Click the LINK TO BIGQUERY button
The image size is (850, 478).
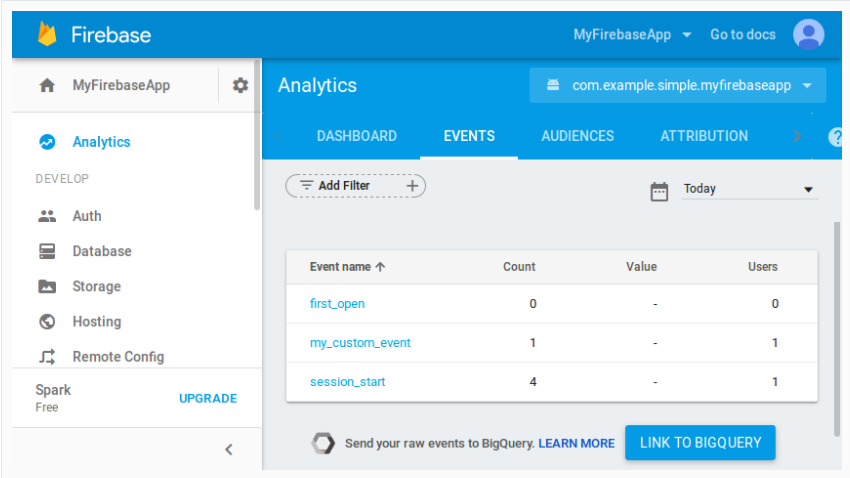700,443
